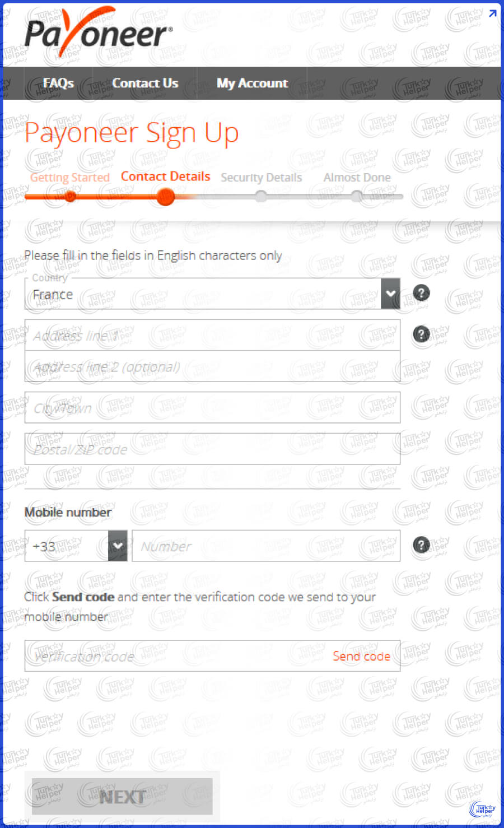Go to My Account in navigation bar
This screenshot has width=504, height=828.
tap(252, 83)
